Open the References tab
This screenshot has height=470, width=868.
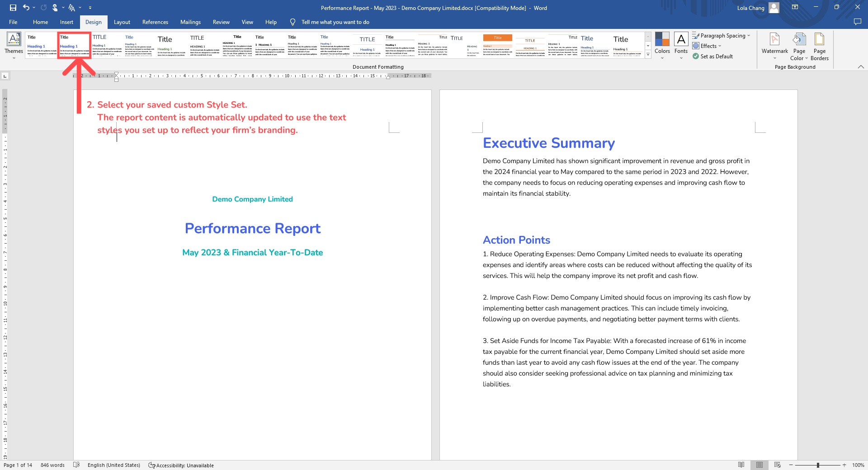click(155, 22)
